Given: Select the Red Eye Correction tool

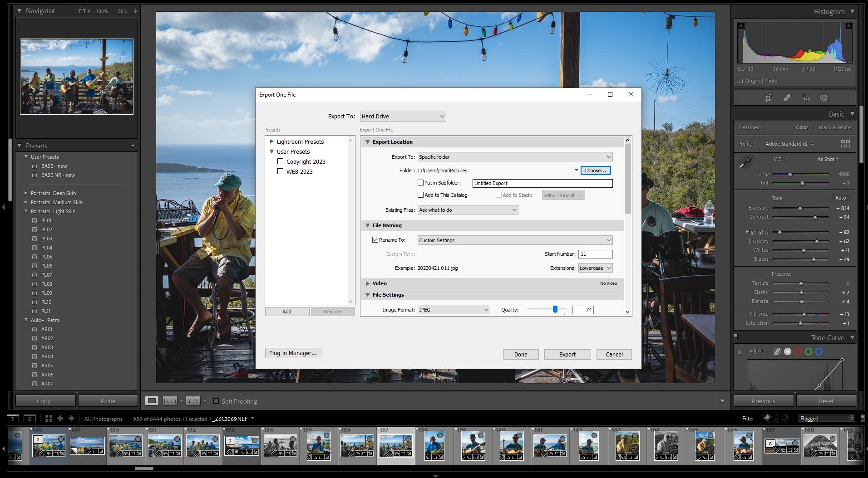Looking at the screenshot, I should tap(806, 98).
